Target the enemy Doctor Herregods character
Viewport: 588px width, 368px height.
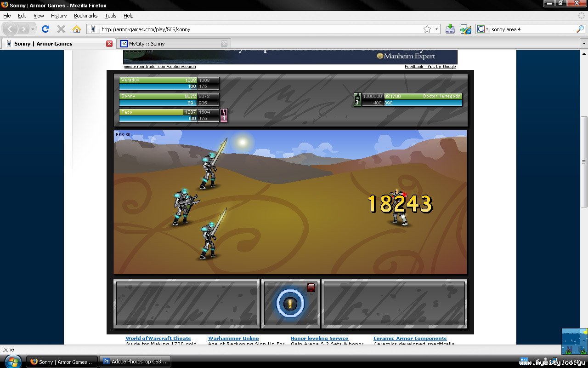(x=399, y=208)
